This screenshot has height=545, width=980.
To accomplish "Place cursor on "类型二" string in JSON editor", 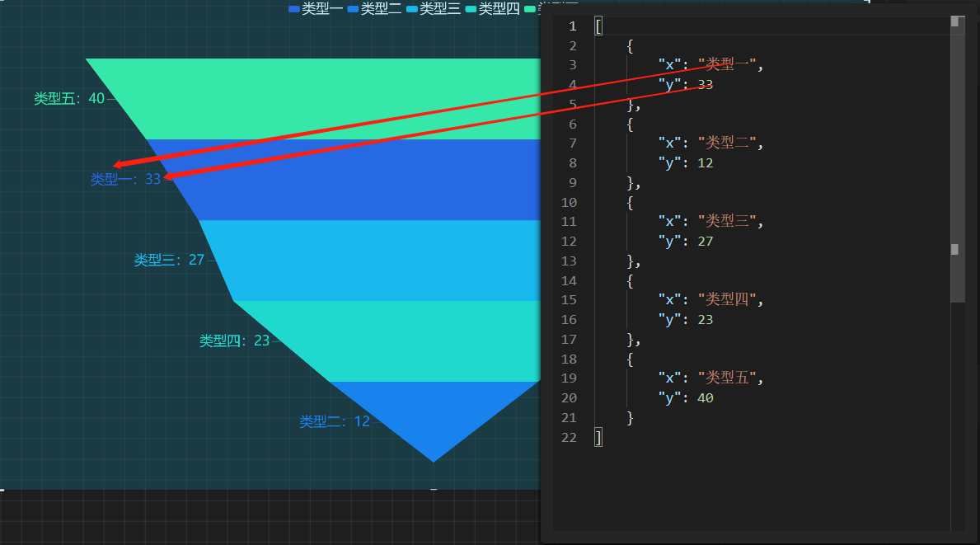I will pos(727,143).
